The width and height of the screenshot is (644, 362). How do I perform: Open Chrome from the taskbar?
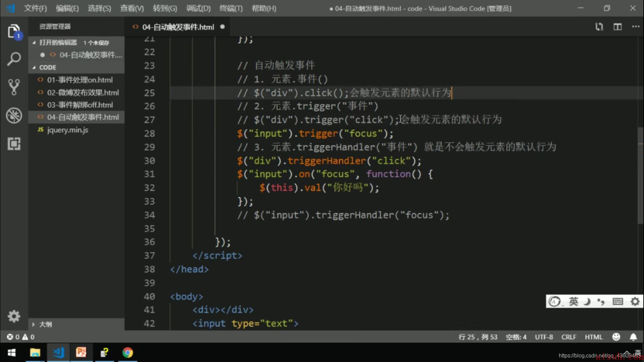pyautogui.click(x=127, y=353)
